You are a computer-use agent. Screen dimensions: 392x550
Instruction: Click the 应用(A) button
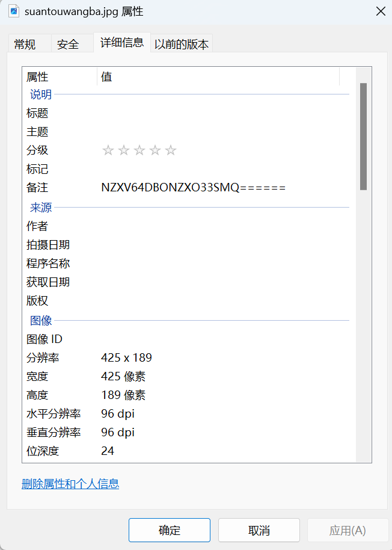(x=348, y=530)
